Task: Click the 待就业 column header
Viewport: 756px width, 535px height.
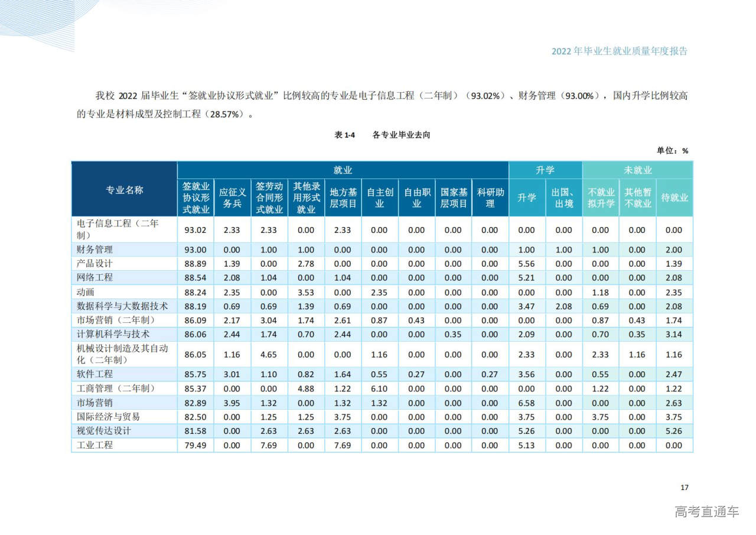Action: tap(674, 197)
